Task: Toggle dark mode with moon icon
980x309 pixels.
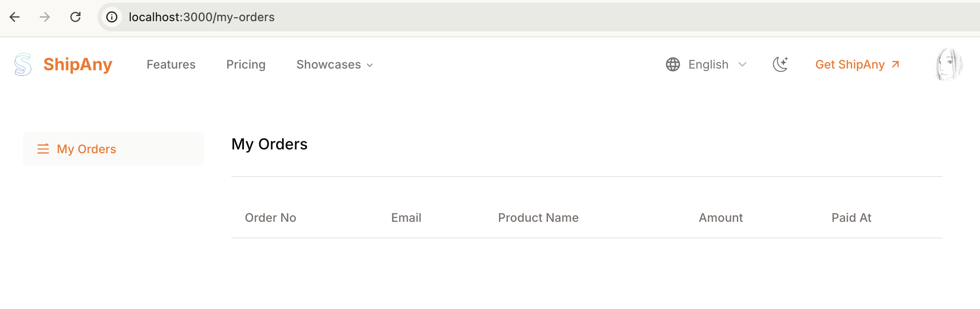Action: 780,64
